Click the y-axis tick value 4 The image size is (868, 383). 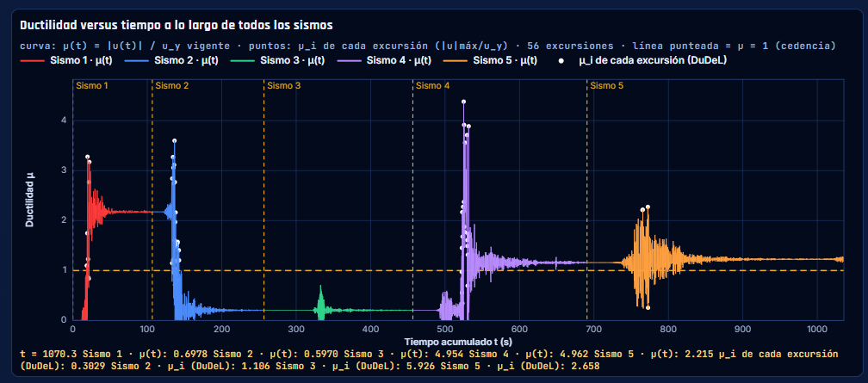(x=65, y=120)
